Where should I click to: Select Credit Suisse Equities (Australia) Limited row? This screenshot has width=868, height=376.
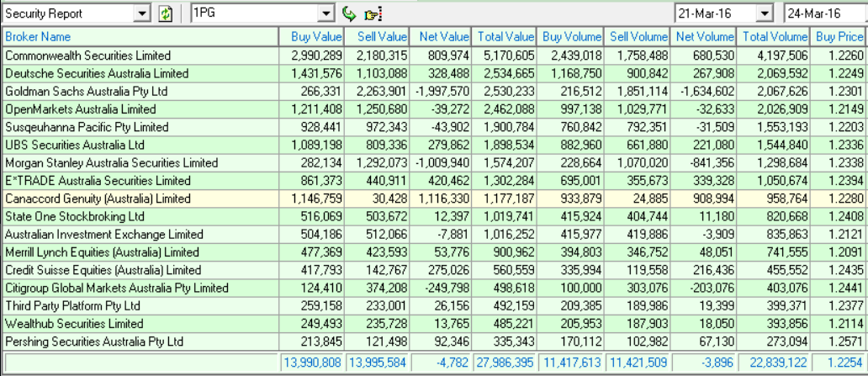pos(434,270)
